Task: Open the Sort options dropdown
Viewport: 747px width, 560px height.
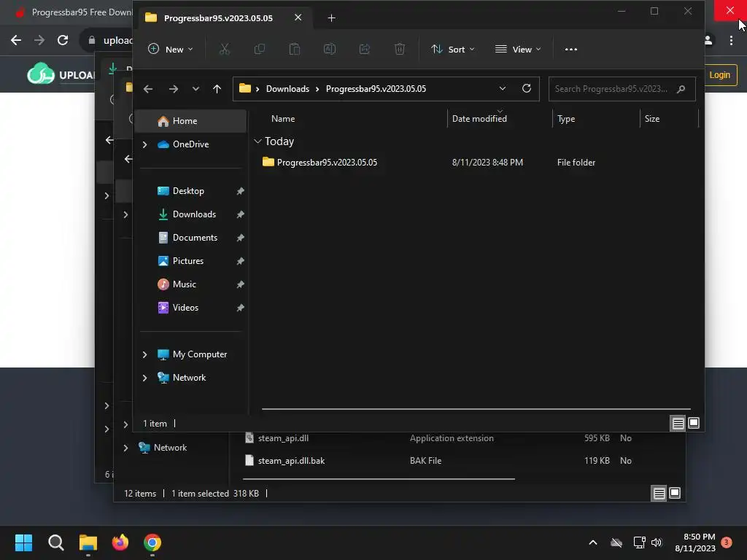Action: click(x=452, y=49)
